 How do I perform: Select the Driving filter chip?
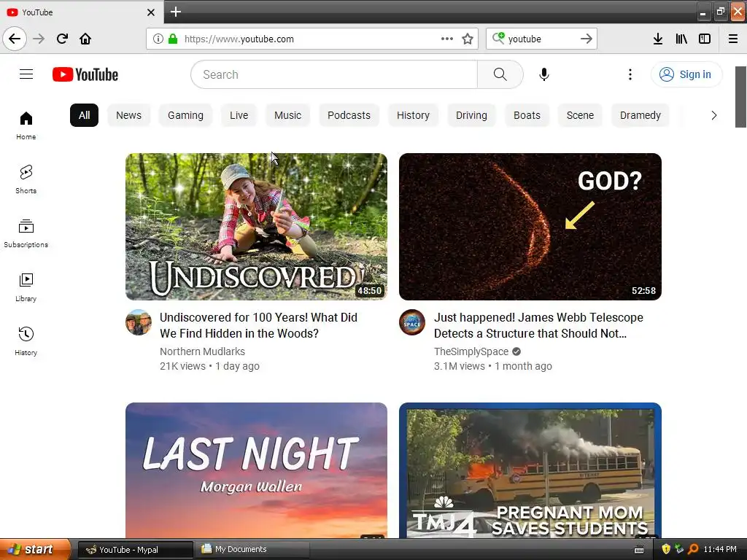(471, 115)
